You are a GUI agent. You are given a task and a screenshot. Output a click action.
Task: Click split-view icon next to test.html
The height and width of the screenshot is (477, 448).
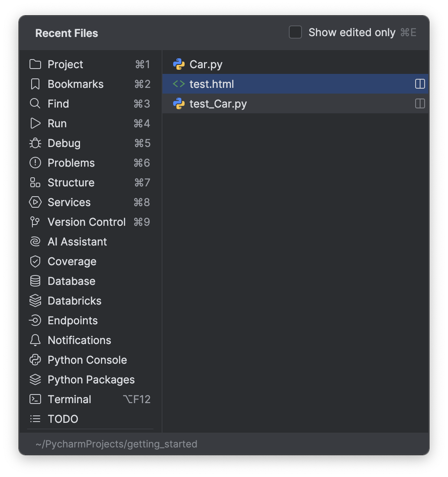[420, 84]
